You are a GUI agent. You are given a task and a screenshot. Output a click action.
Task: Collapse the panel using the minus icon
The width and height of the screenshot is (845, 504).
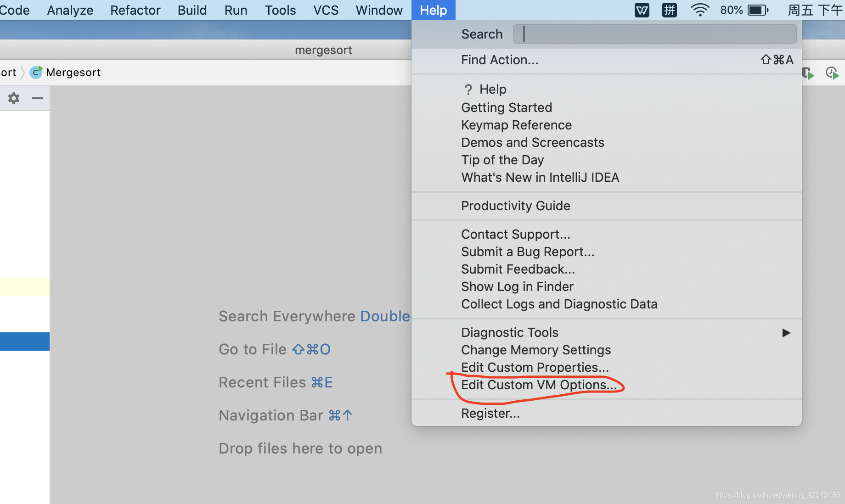(x=38, y=98)
